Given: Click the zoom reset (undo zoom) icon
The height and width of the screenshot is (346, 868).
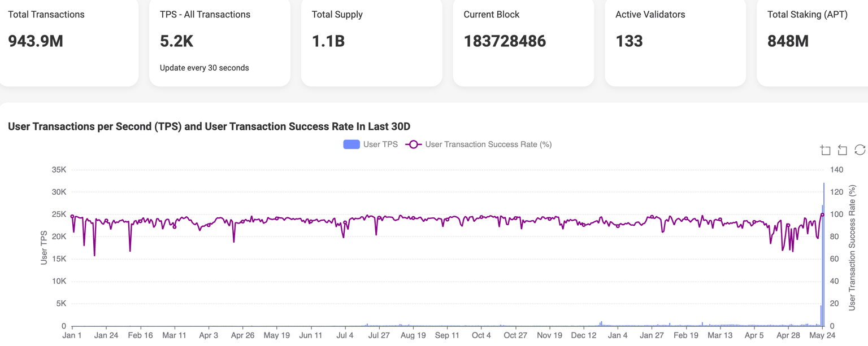Looking at the screenshot, I should 842,150.
